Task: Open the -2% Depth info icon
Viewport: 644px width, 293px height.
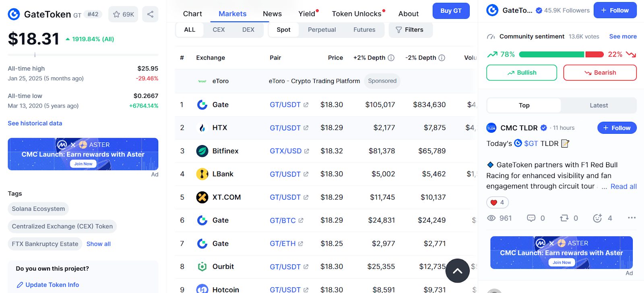Action: click(442, 58)
